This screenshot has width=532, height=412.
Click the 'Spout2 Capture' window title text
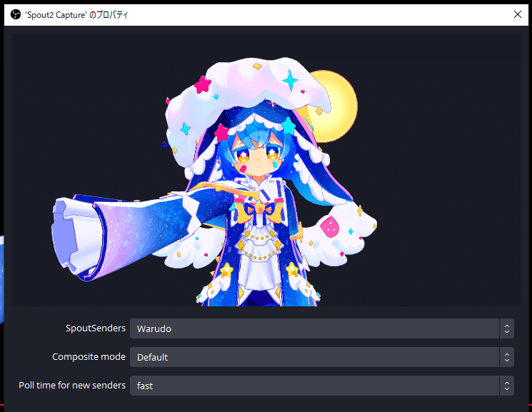(x=76, y=15)
